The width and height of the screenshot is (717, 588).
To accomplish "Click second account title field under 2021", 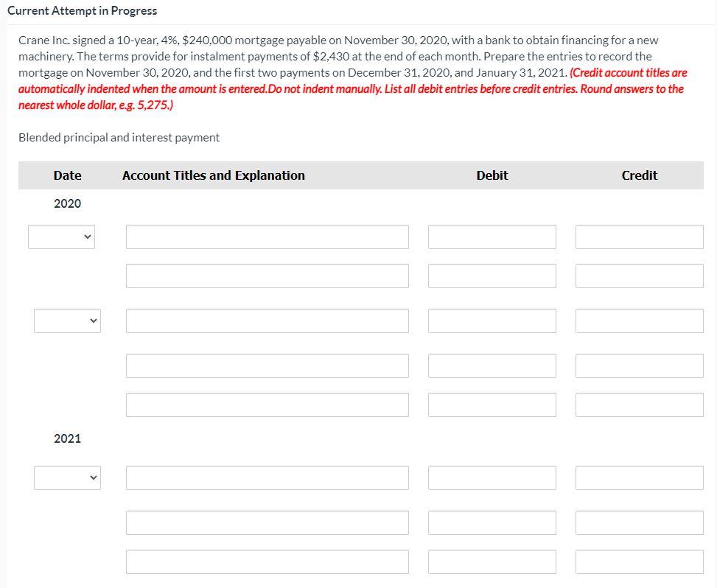I will pyautogui.click(x=267, y=522).
